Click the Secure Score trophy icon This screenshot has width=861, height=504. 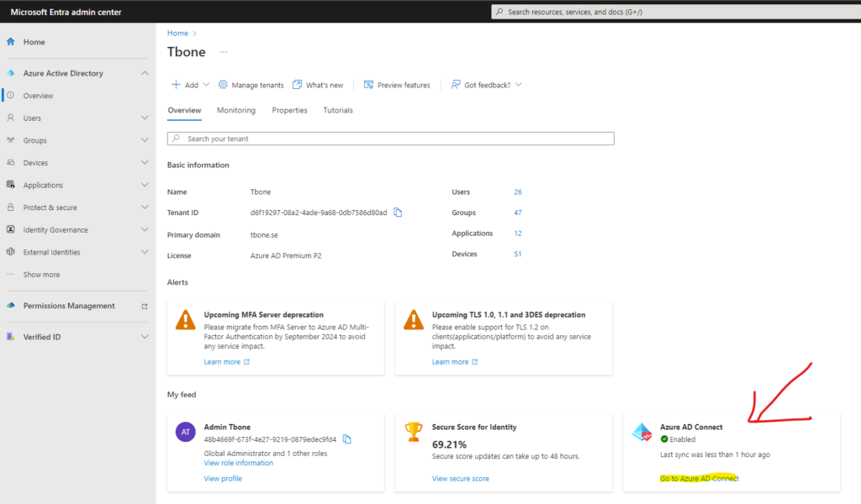point(414,432)
